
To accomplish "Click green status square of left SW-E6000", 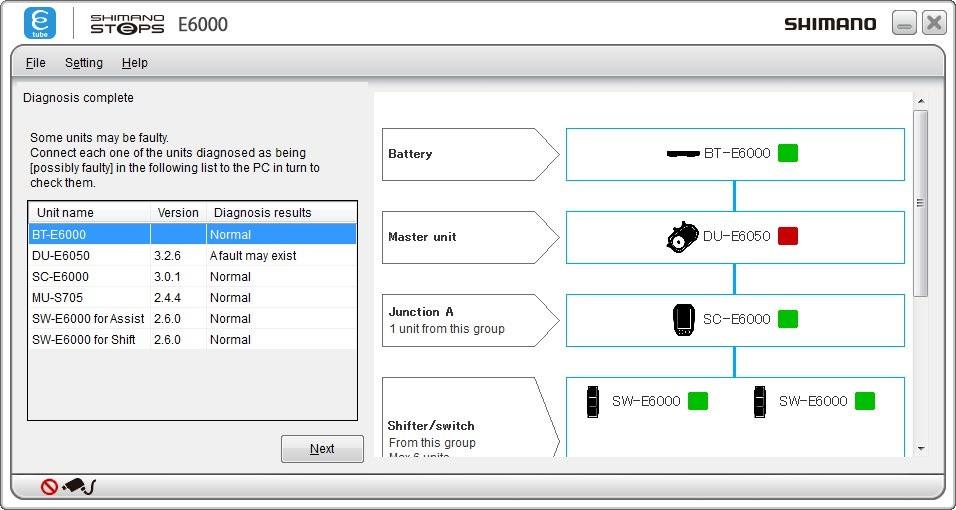I will click(697, 401).
